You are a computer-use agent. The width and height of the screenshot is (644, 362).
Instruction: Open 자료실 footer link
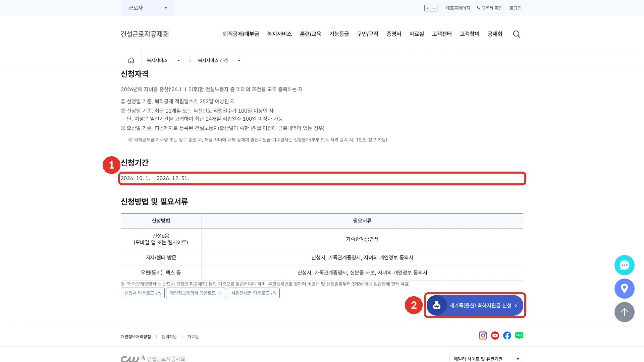193,337
